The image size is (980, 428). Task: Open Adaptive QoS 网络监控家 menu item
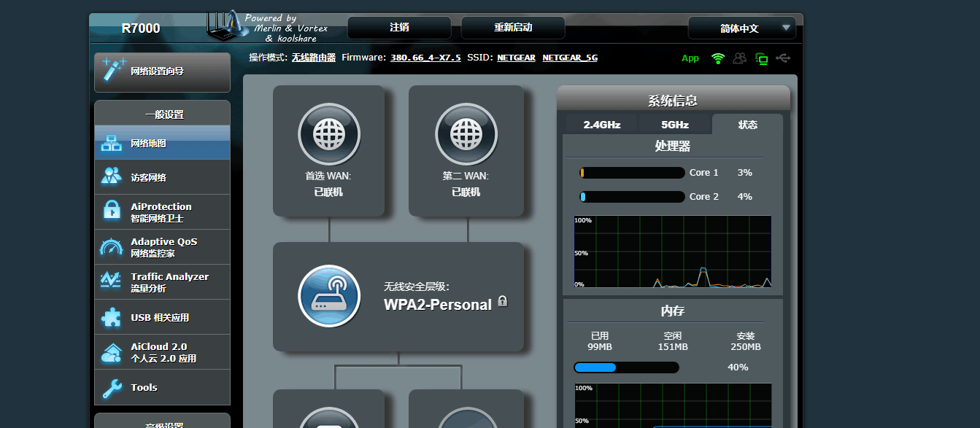[162, 247]
